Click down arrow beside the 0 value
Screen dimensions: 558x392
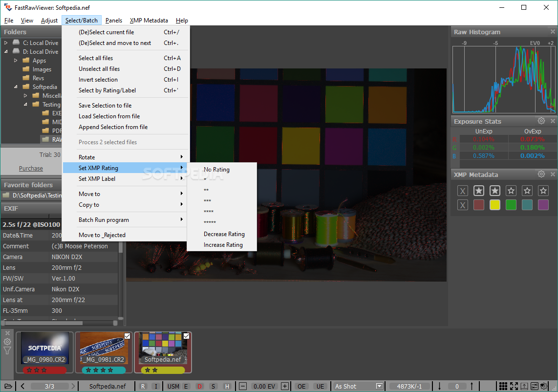tap(439, 386)
